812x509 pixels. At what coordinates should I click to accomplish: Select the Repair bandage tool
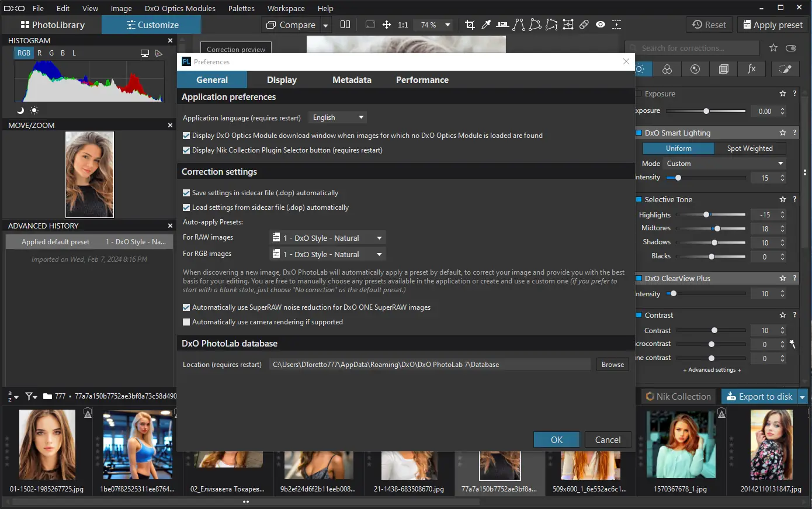click(x=584, y=25)
